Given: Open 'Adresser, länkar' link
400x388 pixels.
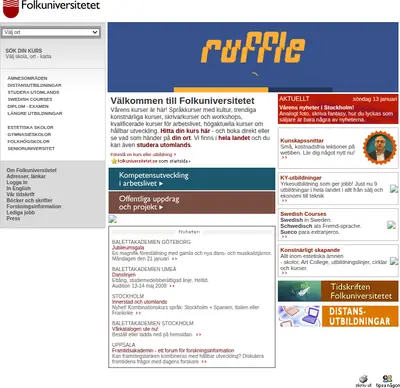Looking at the screenshot, I should coord(26,176).
